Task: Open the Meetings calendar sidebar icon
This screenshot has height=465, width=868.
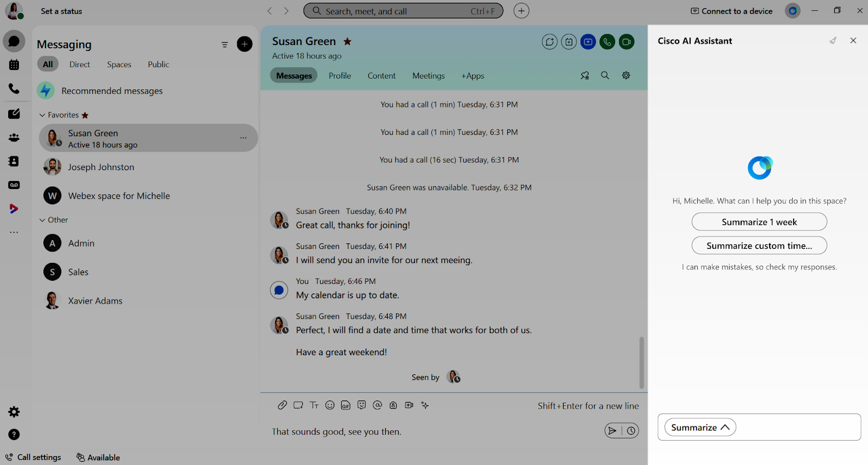Action: 14,65
